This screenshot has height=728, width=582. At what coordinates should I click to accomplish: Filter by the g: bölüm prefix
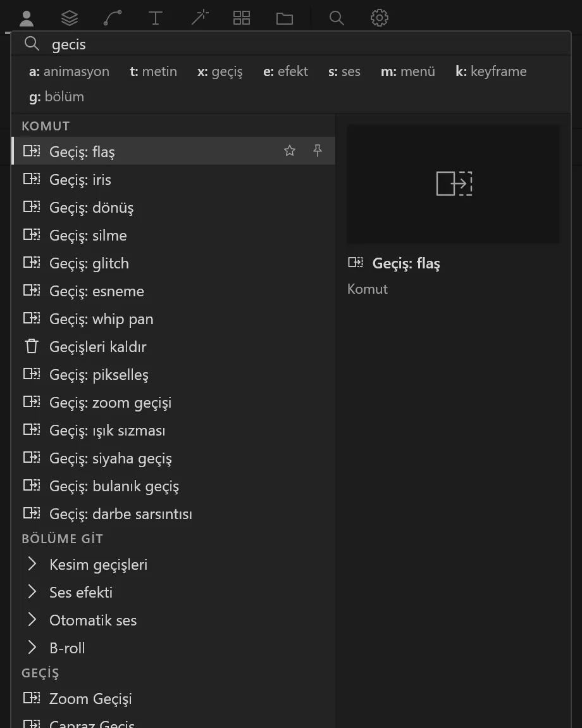[x=57, y=97]
